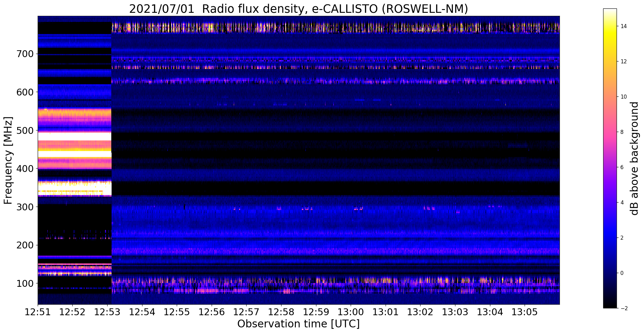Click the yellow region of the colorbar near 13
This screenshot has width=644, height=333.
click(610, 44)
